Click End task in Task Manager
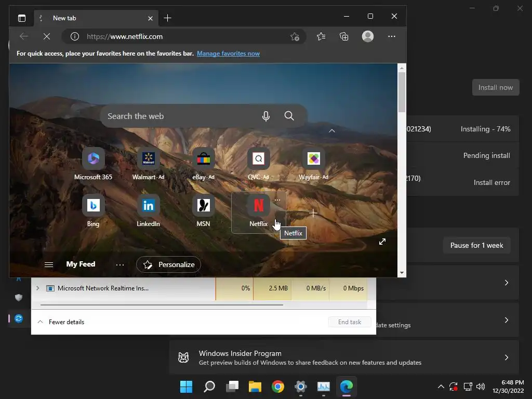The image size is (532, 399). point(350,322)
